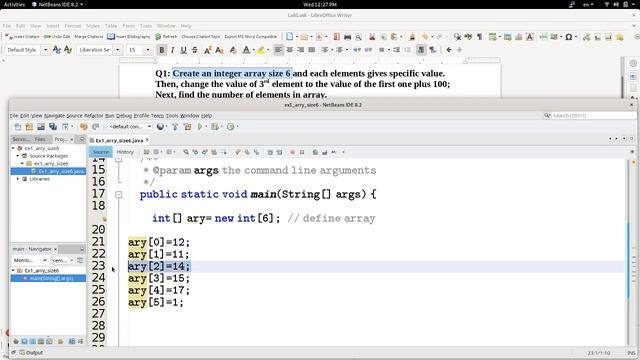Click the Print icon in Writer toolbar
640x360 pixels.
coord(347,37)
